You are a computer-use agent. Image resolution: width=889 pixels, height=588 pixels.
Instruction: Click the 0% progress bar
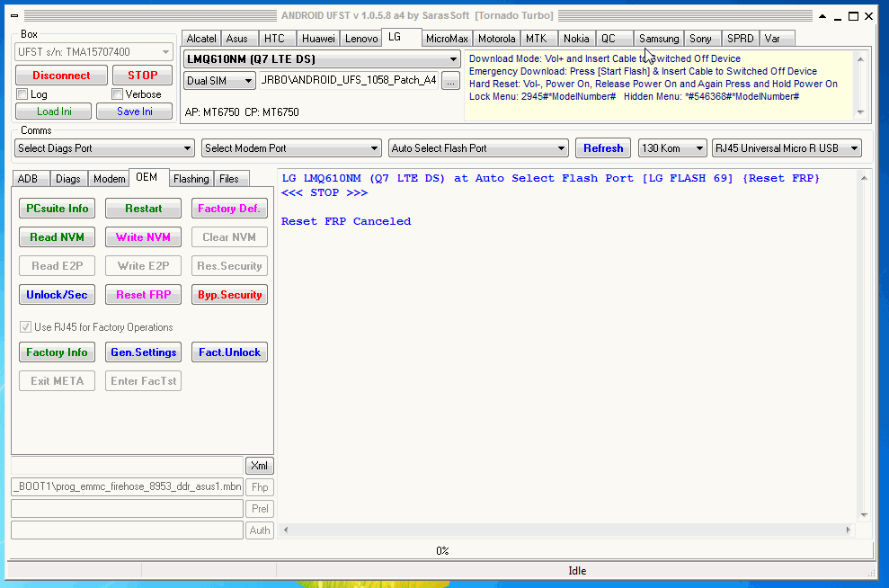[442, 550]
